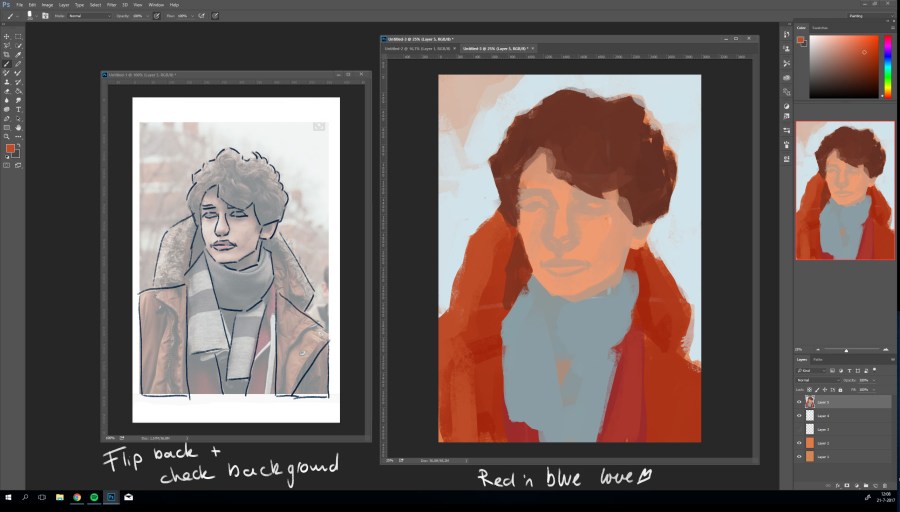Click the Spotify icon in the taskbar

(x=94, y=497)
